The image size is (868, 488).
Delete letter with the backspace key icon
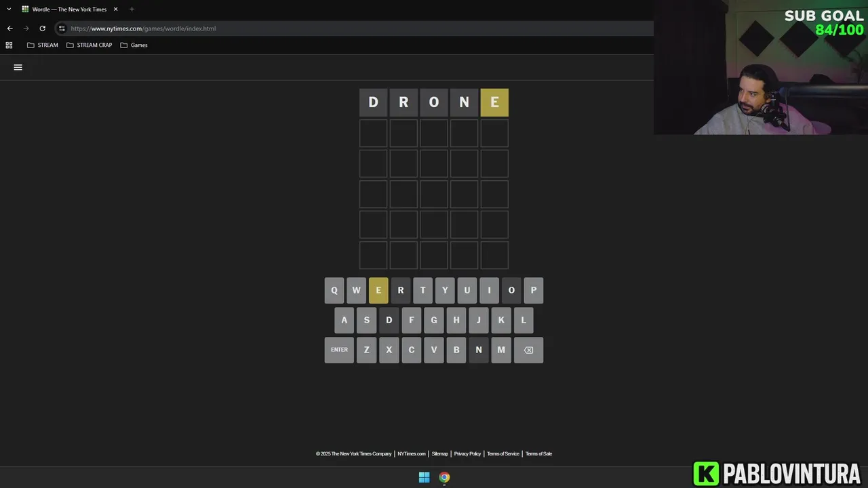[528, 350]
